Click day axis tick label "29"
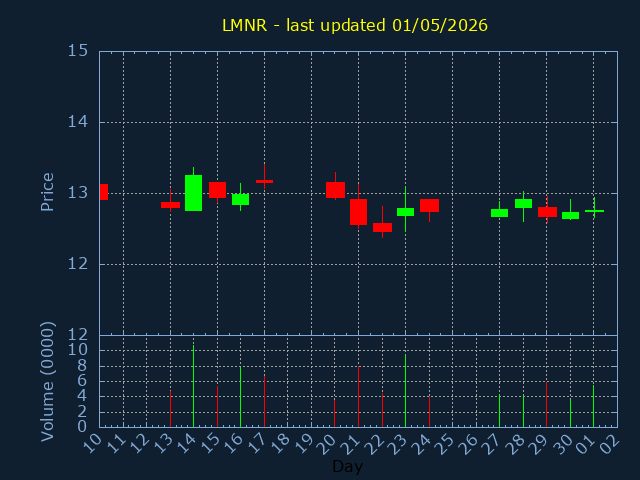The image size is (640, 480). pyautogui.click(x=539, y=443)
